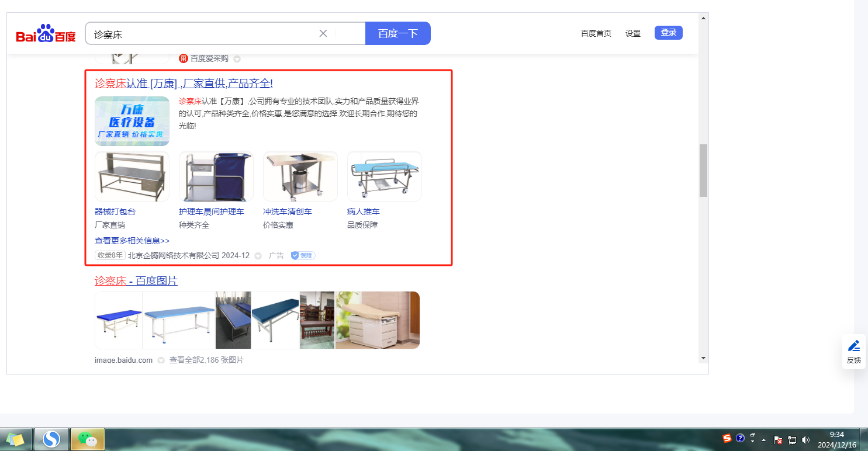The width and height of the screenshot is (868, 451).
Task: Click the volume speaker tray icon
Action: pos(806,440)
